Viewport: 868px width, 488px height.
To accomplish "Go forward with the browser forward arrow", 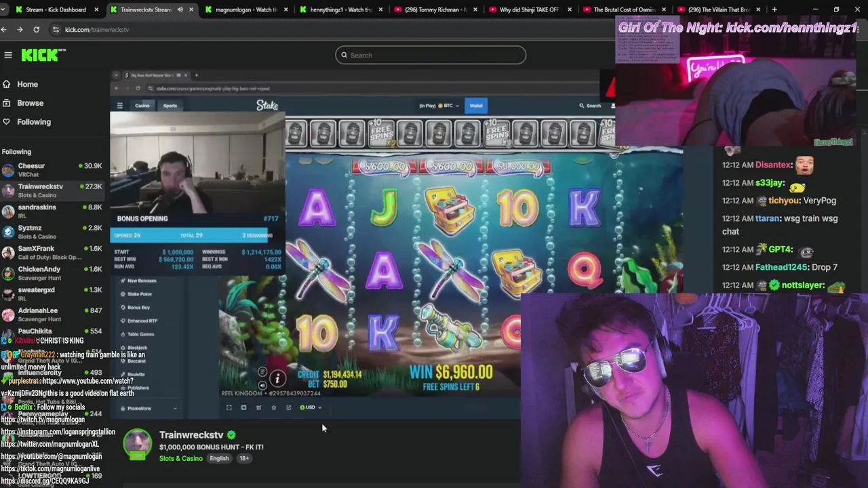I will [x=20, y=30].
